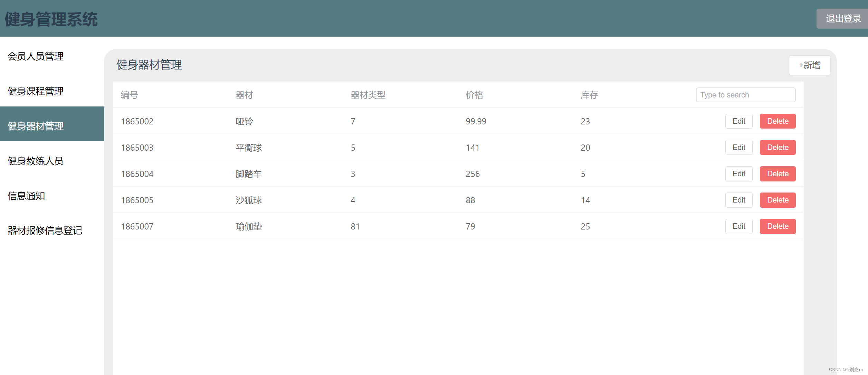The height and width of the screenshot is (375, 868).
Task: Edit the 哑铃 equipment row
Action: 738,121
